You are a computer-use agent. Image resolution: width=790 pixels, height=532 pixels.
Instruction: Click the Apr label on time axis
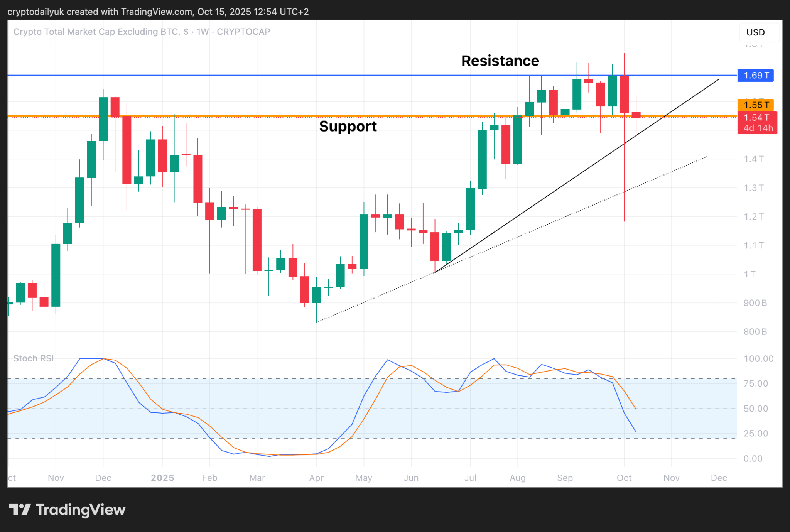[x=316, y=478]
